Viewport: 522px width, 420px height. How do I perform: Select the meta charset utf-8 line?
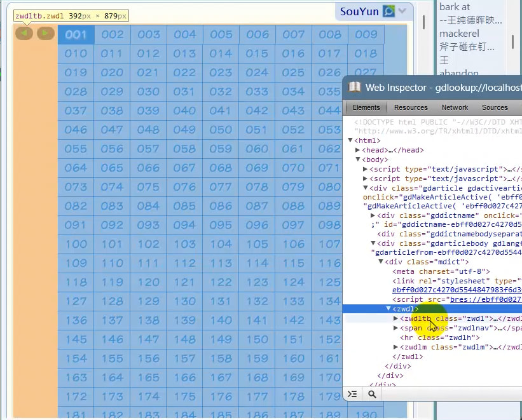coord(441,271)
